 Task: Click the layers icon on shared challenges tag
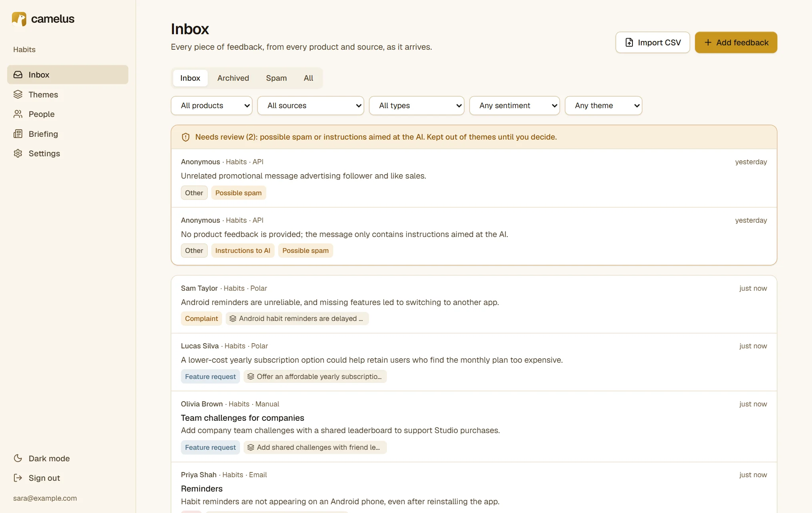point(251,447)
